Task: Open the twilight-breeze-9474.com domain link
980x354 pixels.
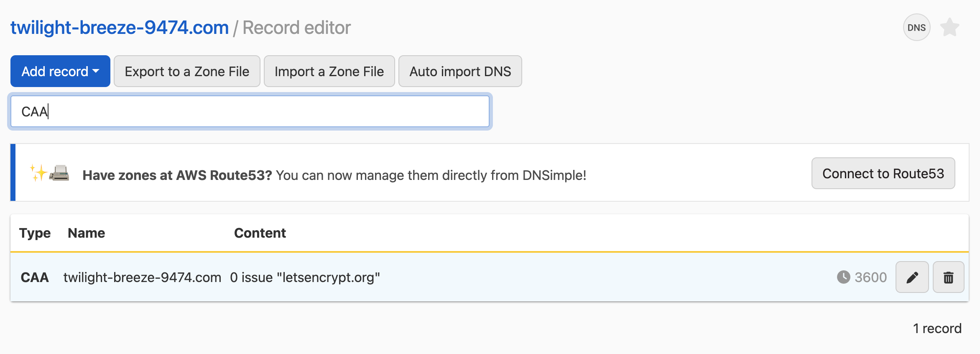Action: tap(120, 28)
